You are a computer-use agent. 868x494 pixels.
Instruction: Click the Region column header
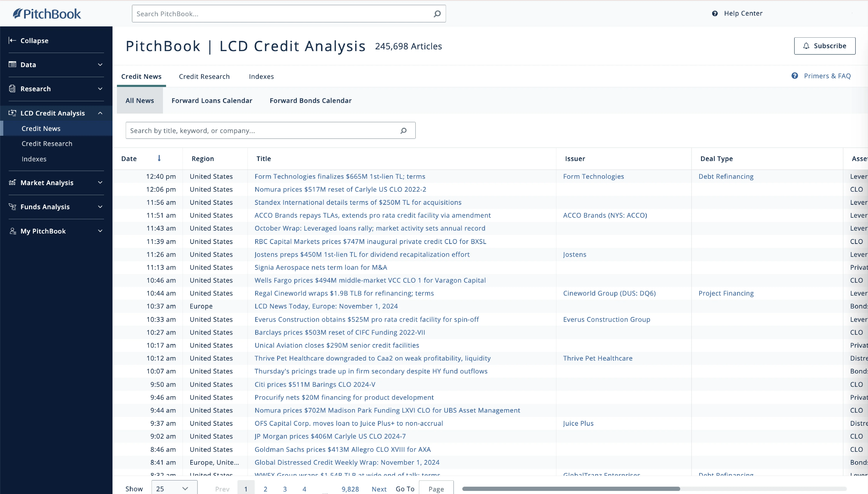point(203,158)
